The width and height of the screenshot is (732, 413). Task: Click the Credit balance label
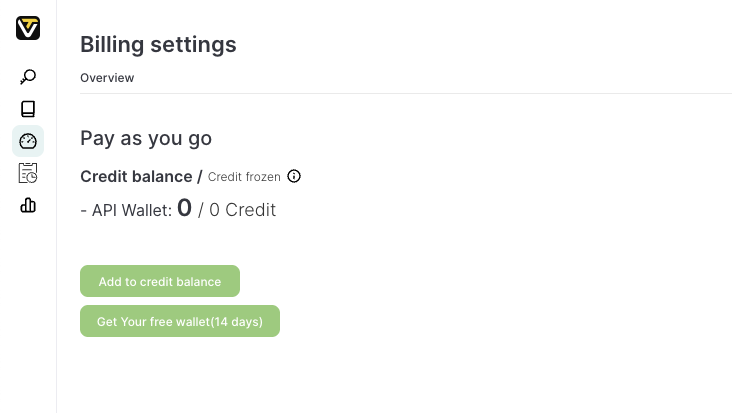pyautogui.click(x=136, y=177)
